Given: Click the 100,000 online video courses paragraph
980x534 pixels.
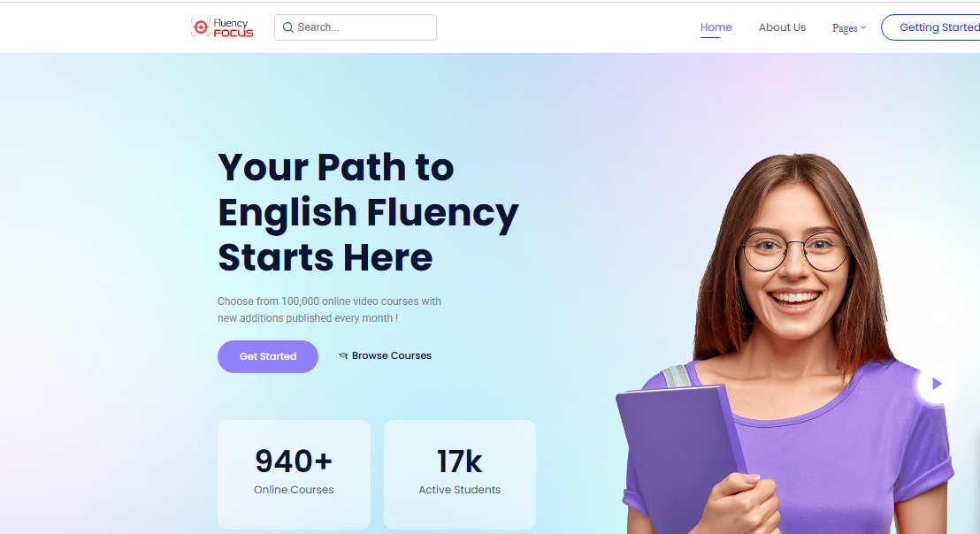Looking at the screenshot, I should click(x=329, y=309).
